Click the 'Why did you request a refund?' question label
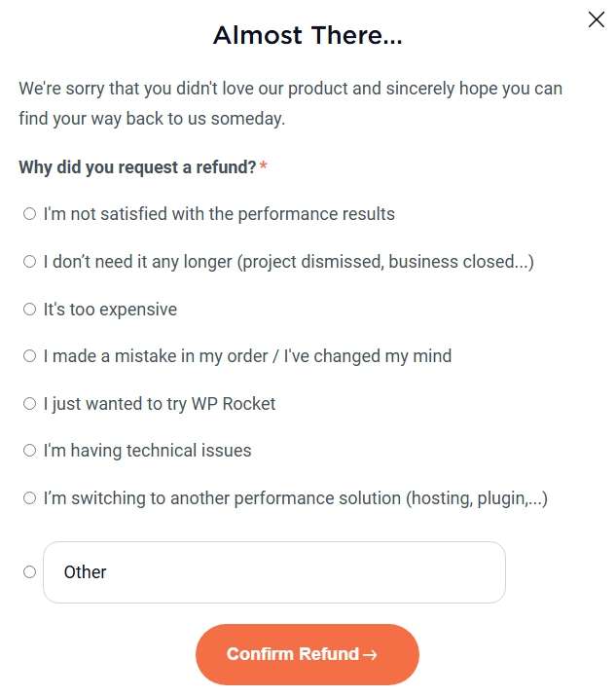616x696 pixels. (137, 167)
